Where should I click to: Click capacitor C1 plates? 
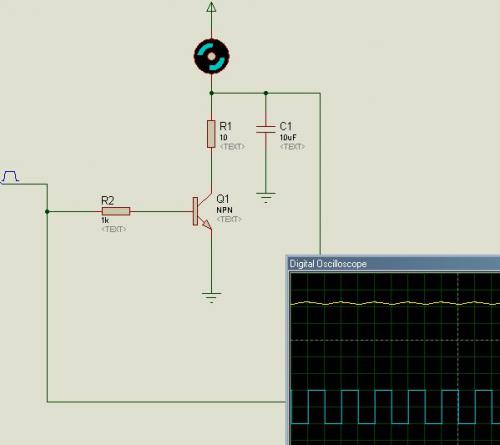pyautogui.click(x=266, y=129)
